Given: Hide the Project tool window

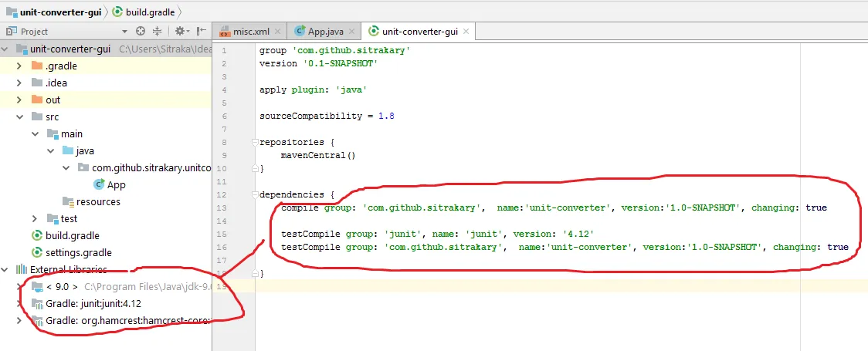Looking at the screenshot, I should point(201,32).
